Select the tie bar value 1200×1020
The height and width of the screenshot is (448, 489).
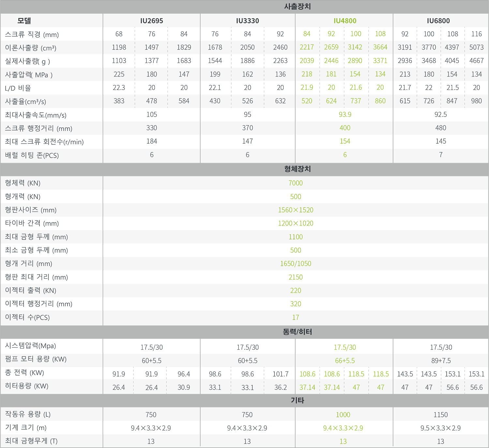coord(296,223)
